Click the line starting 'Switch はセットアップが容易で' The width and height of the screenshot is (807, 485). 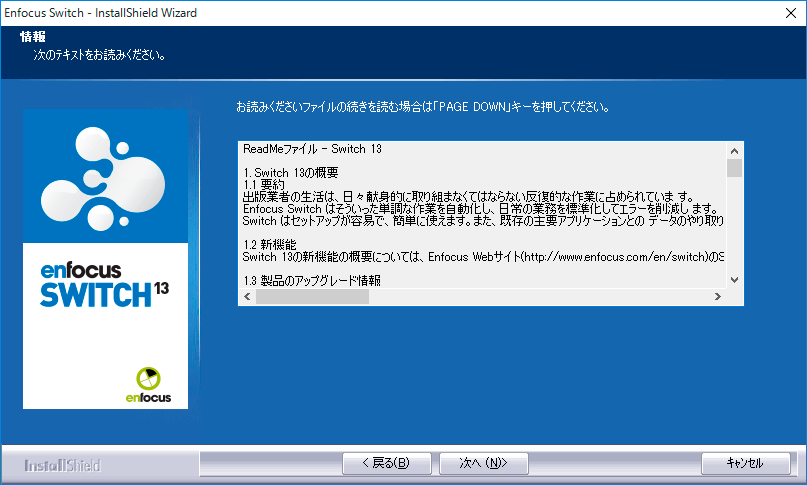click(x=483, y=221)
